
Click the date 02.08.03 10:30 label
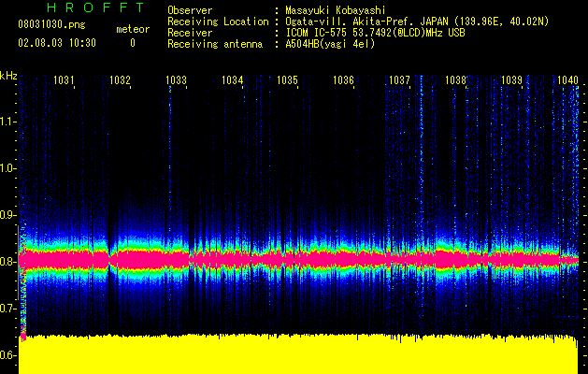(x=57, y=43)
